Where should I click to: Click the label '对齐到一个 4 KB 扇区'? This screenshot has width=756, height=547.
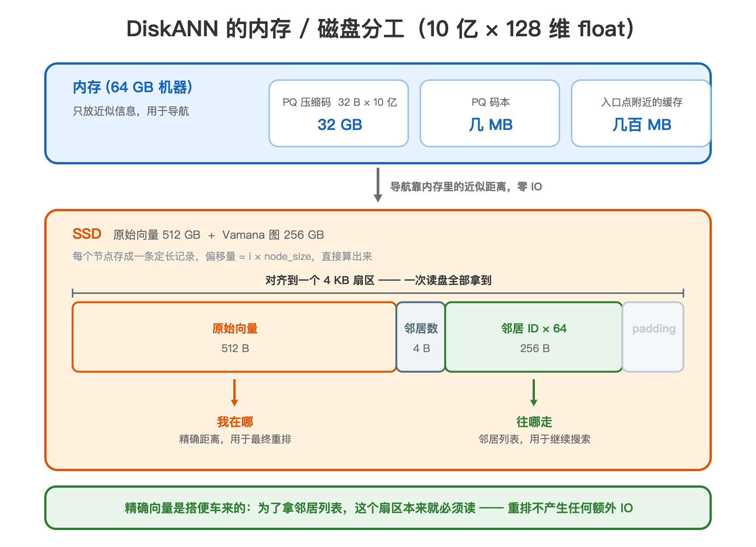320,280
